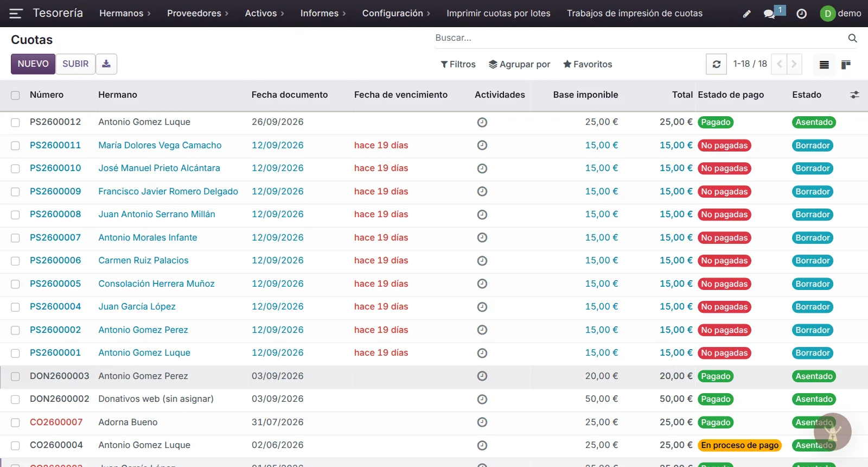Sort by Fecha documento column header
Viewport: 868px width, 467px height.
[290, 94]
